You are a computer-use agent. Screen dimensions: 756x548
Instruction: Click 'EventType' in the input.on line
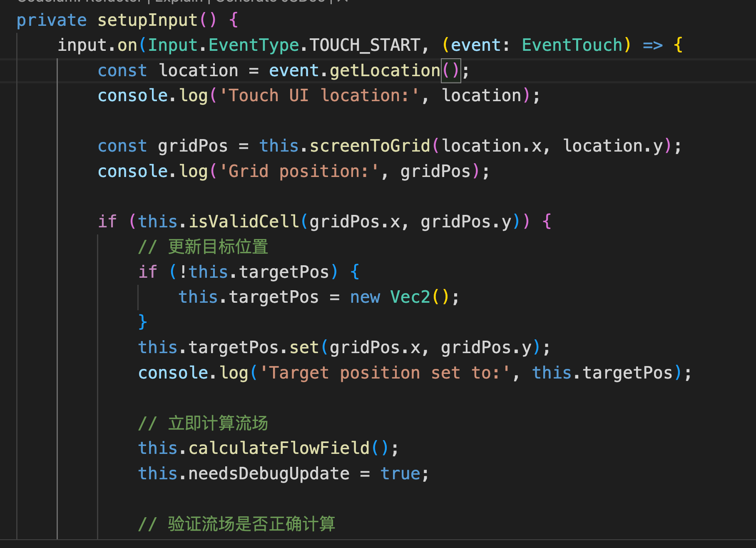254,45
